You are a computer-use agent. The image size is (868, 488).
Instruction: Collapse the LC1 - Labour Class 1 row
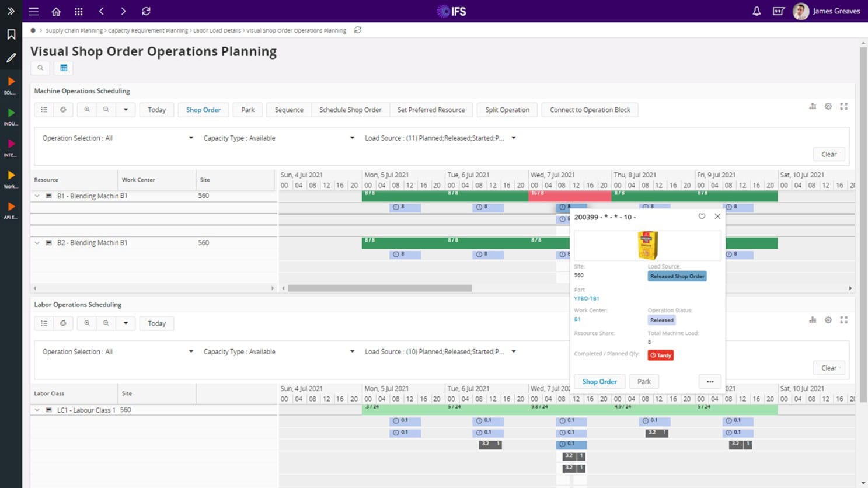coord(37,410)
